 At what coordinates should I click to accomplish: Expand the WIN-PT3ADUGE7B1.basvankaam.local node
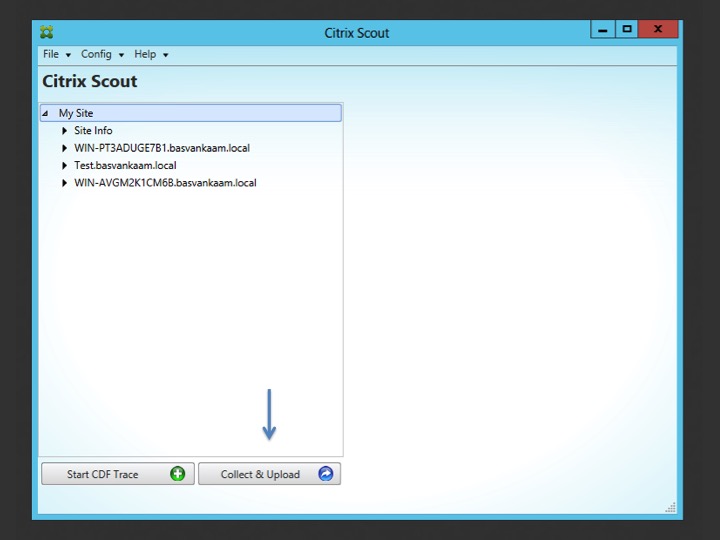[x=64, y=148]
